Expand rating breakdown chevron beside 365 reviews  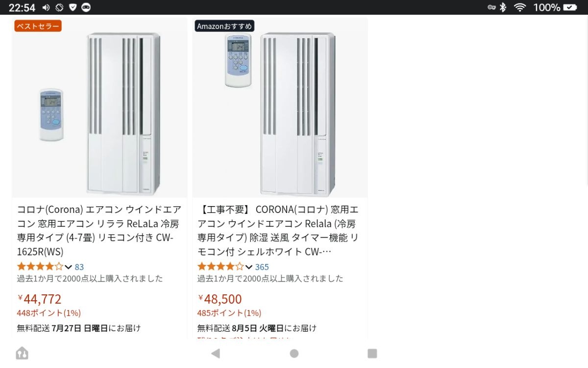tap(248, 267)
